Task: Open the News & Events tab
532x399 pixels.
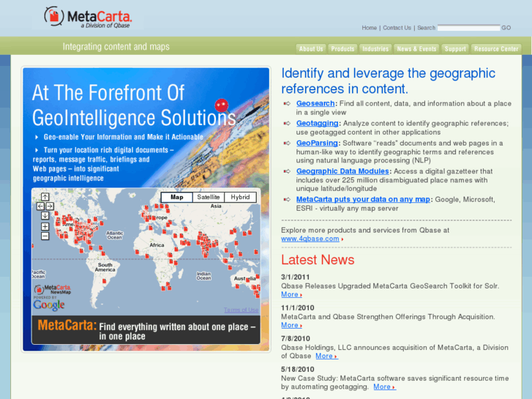Action: [x=416, y=49]
